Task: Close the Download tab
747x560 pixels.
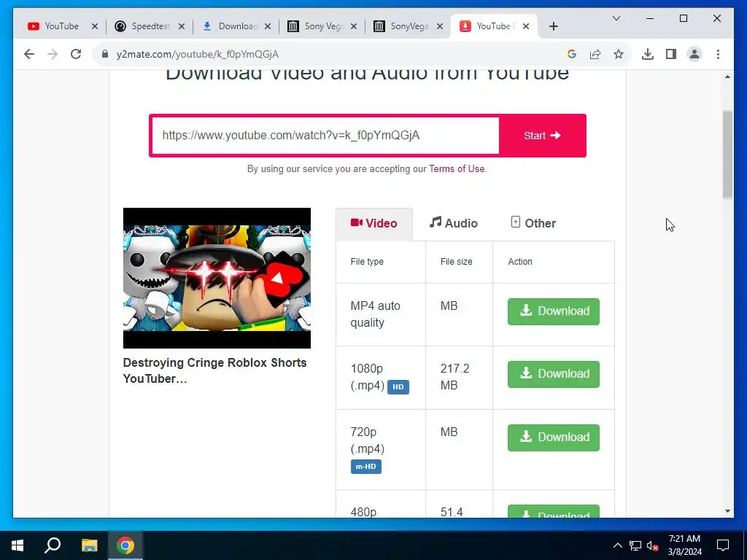Action: [x=267, y=26]
